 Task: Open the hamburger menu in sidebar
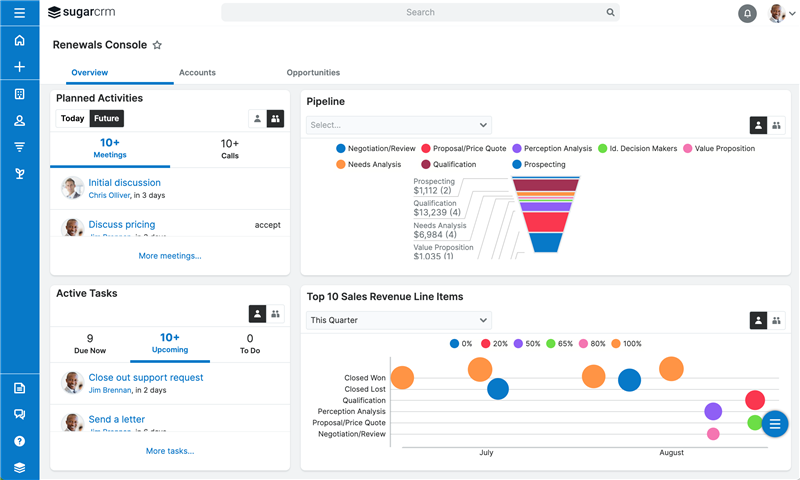coord(19,13)
